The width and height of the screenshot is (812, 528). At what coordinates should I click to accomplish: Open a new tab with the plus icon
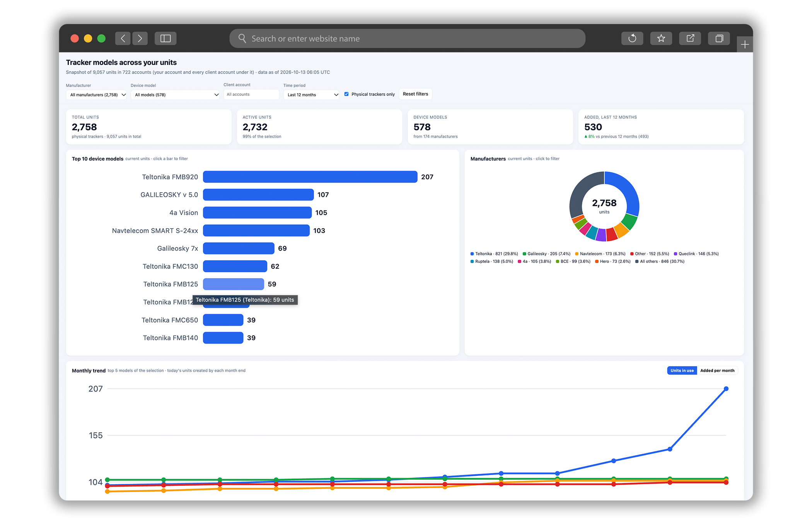click(x=745, y=44)
